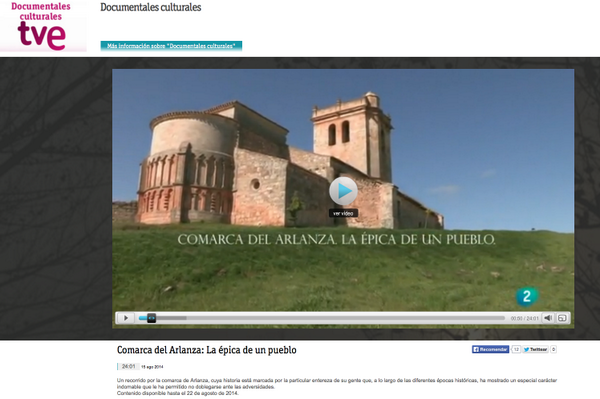The width and height of the screenshot is (600, 399).
Task: Click the date '15 ago 2014'
Action: click(x=152, y=367)
